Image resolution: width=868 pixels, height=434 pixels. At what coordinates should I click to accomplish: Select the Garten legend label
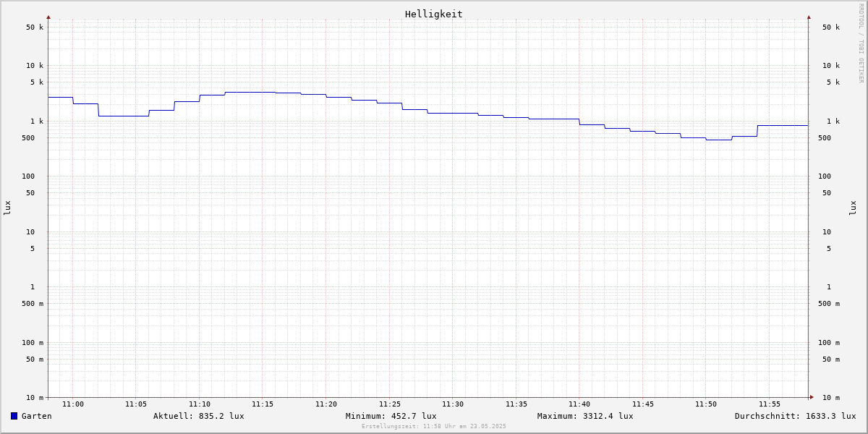[37, 416]
